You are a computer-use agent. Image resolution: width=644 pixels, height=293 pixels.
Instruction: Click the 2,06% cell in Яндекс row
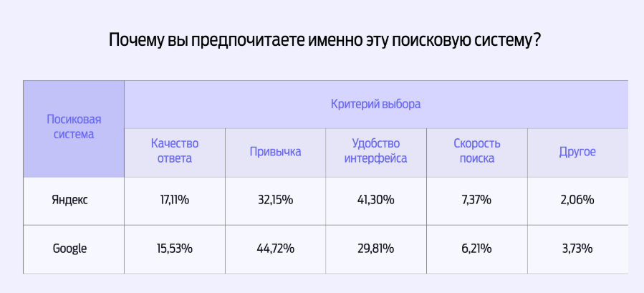577,200
